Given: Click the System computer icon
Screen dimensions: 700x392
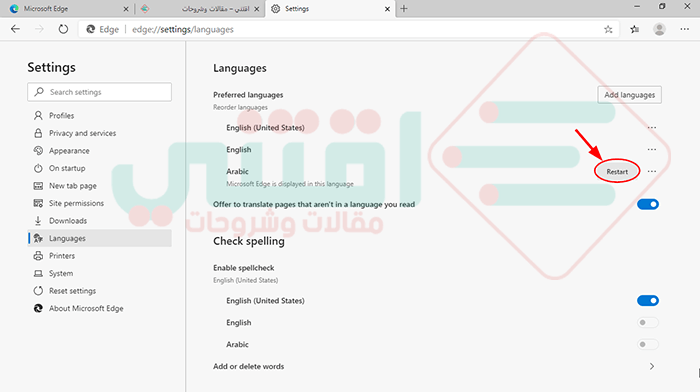Looking at the screenshot, I should [38, 273].
